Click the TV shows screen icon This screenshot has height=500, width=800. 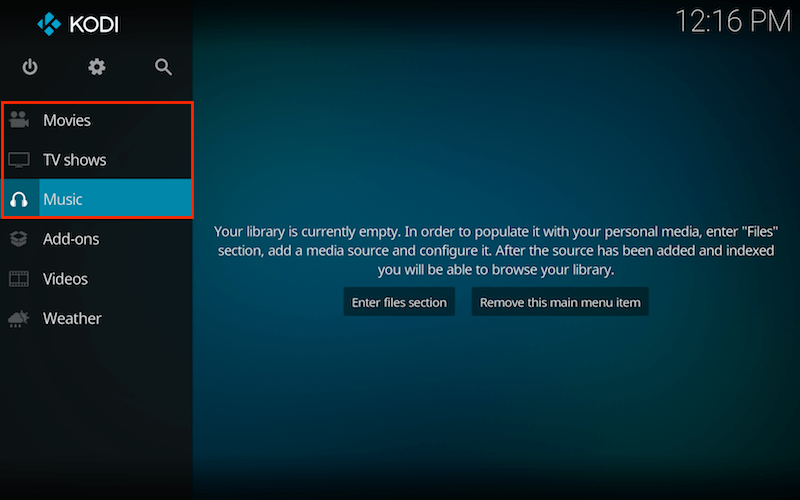[x=19, y=160]
